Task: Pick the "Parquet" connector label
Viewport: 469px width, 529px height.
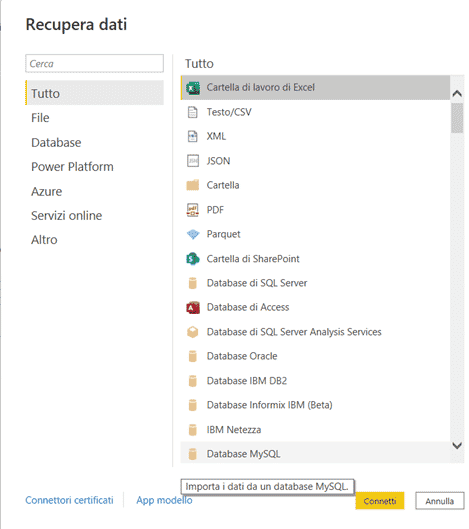Action: click(x=224, y=234)
